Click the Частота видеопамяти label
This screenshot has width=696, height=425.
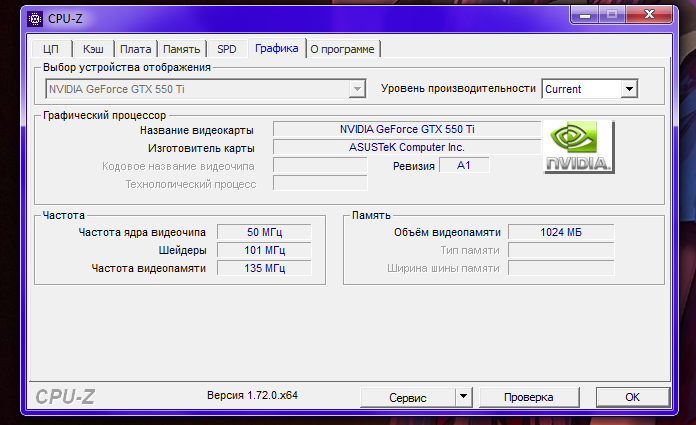tap(149, 268)
